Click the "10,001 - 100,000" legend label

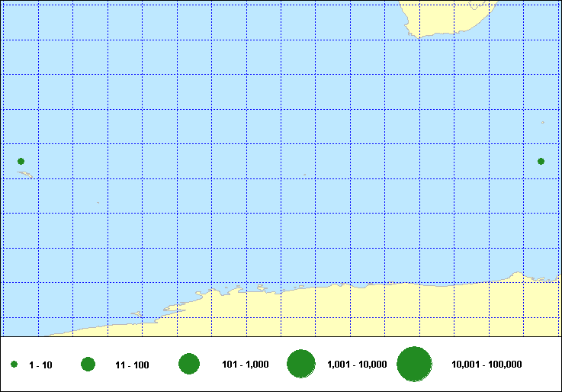[487, 365]
